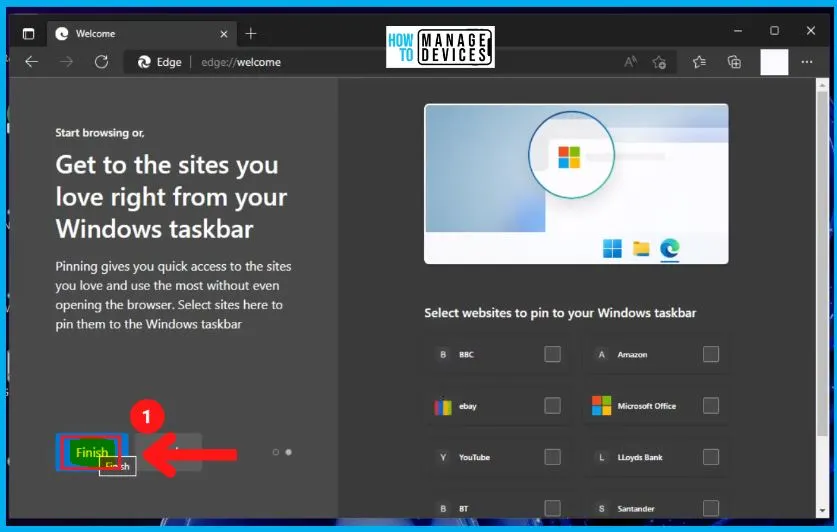Viewport: 837px width, 532px height.
Task: Check the BT pin checkbox
Action: pos(552,508)
